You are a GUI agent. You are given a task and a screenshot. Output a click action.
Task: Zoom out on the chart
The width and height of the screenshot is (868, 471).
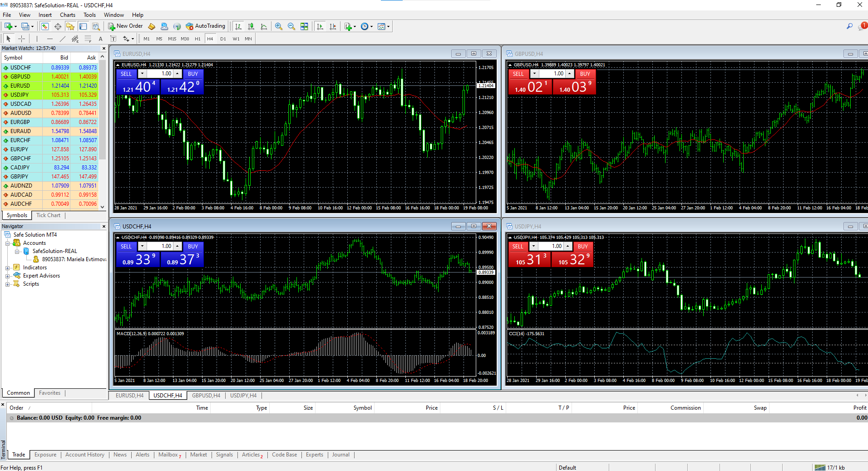coord(291,26)
